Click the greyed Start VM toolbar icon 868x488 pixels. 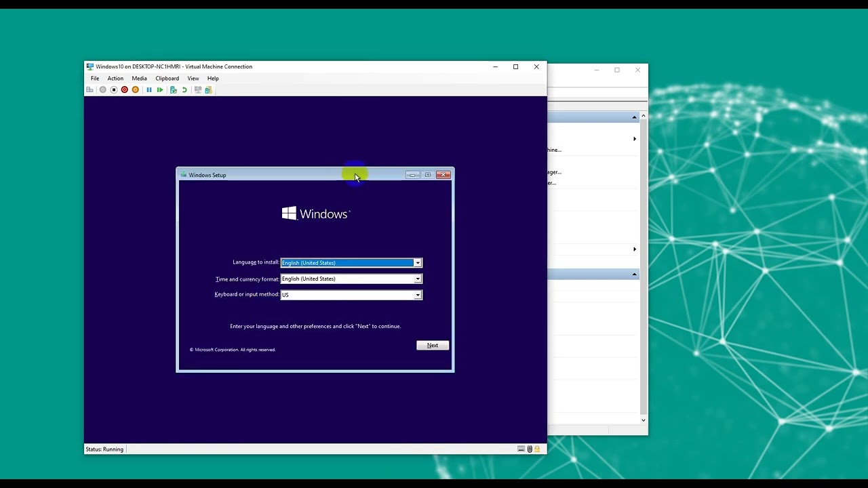pos(103,89)
